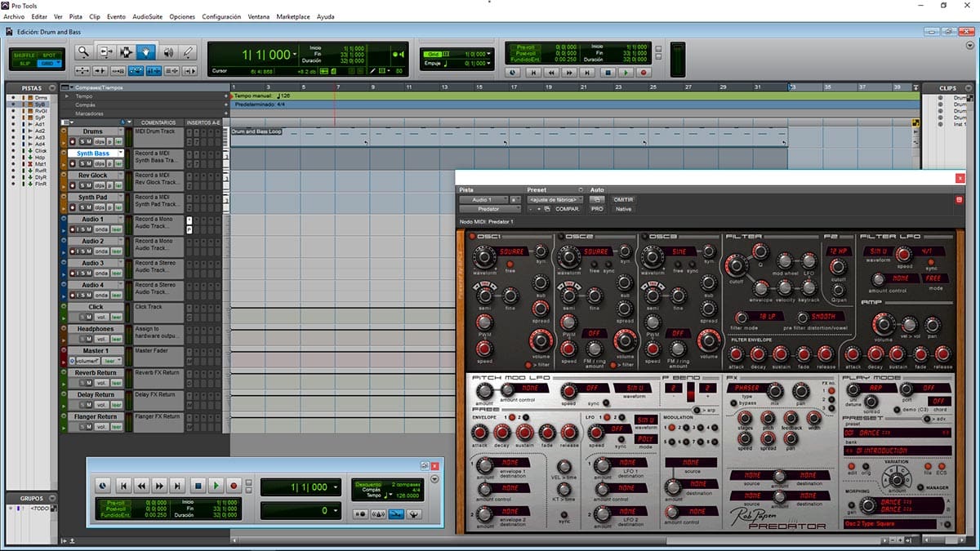The image size is (980, 551).
Task: Click the Drums track leer automation button
Action: (118, 142)
